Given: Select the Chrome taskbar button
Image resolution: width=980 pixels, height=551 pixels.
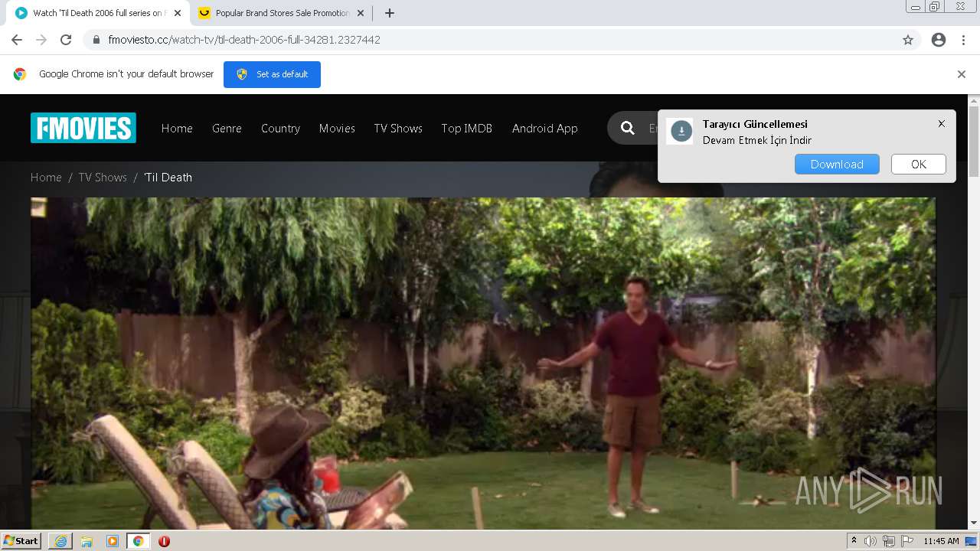Looking at the screenshot, I should (x=139, y=541).
